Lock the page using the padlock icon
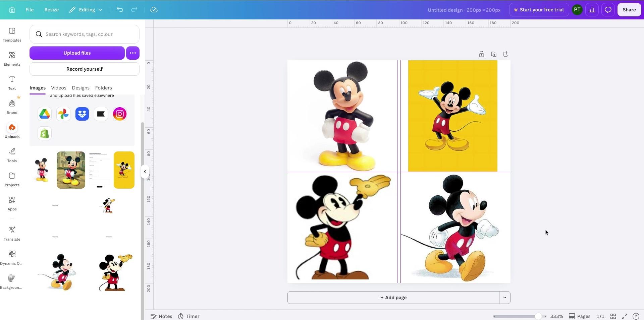 click(x=481, y=54)
